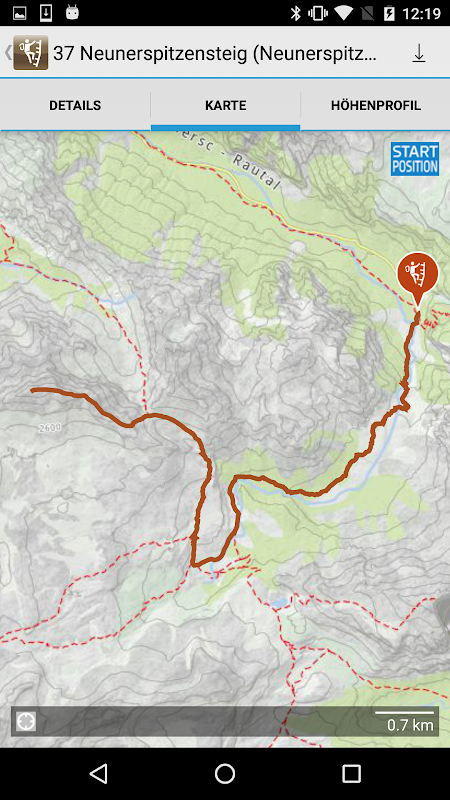This screenshot has width=450, height=800.
Task: Center map with the crosshair location icon
Action: tap(26, 721)
